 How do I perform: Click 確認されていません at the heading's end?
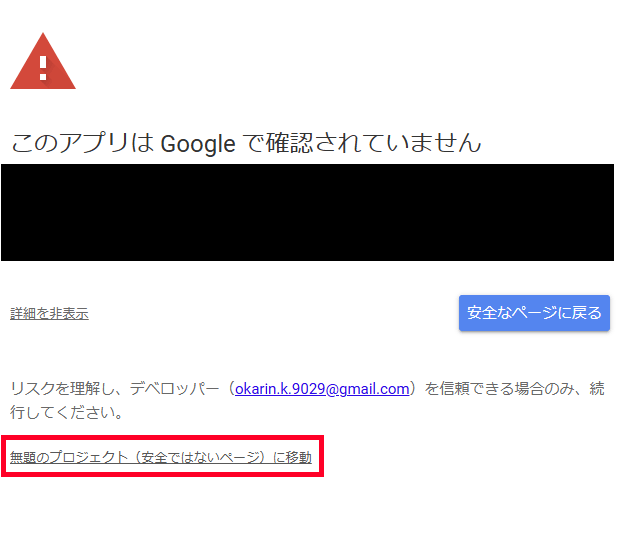(x=374, y=143)
